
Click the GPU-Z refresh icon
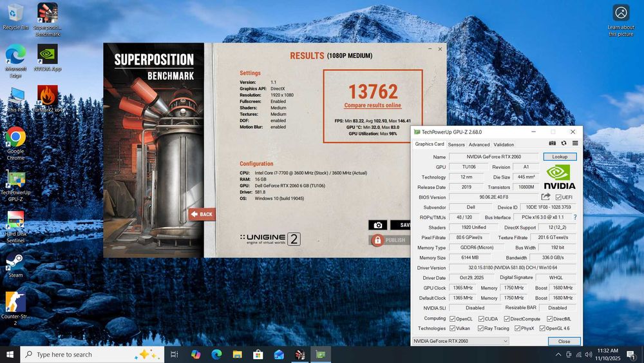pos(563,144)
